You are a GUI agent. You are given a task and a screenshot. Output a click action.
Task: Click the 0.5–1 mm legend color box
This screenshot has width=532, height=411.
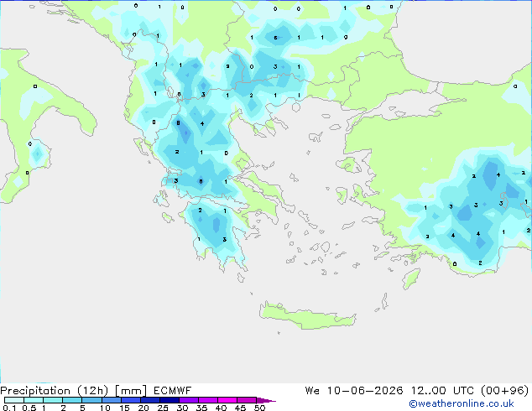click(x=34, y=400)
